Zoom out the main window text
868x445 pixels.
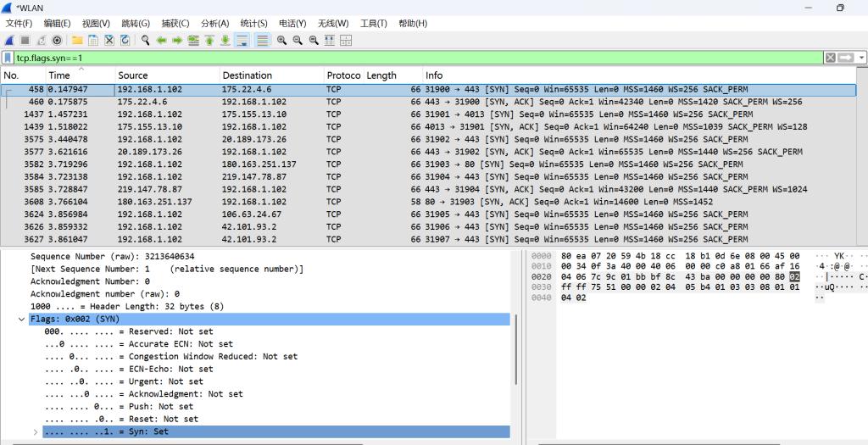[298, 41]
